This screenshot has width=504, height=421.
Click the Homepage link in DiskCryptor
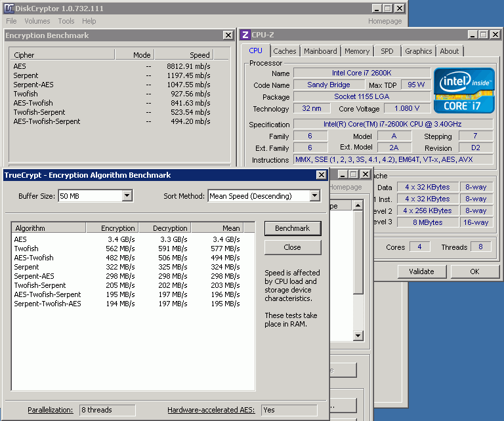385,21
